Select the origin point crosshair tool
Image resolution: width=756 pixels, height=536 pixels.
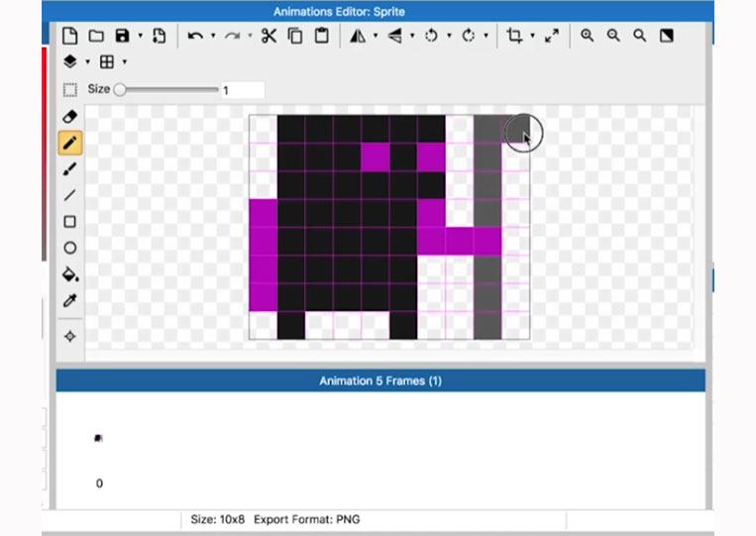click(70, 336)
